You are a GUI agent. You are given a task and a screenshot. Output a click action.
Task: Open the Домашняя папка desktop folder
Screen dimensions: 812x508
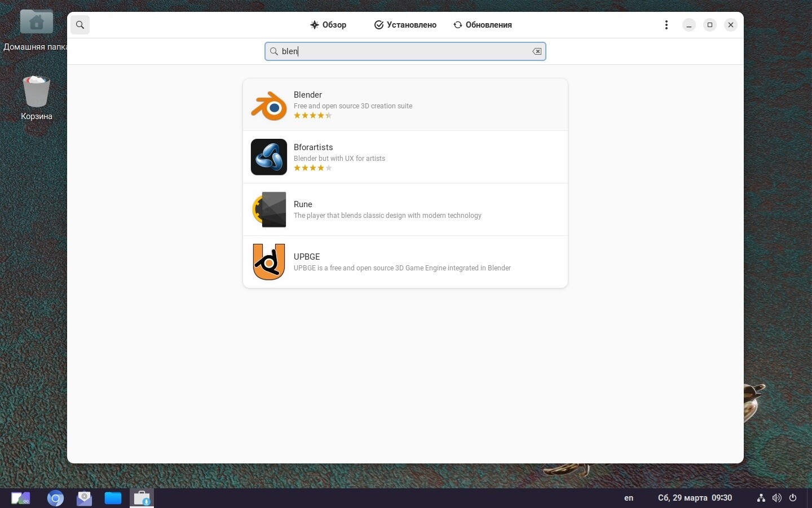click(36, 30)
